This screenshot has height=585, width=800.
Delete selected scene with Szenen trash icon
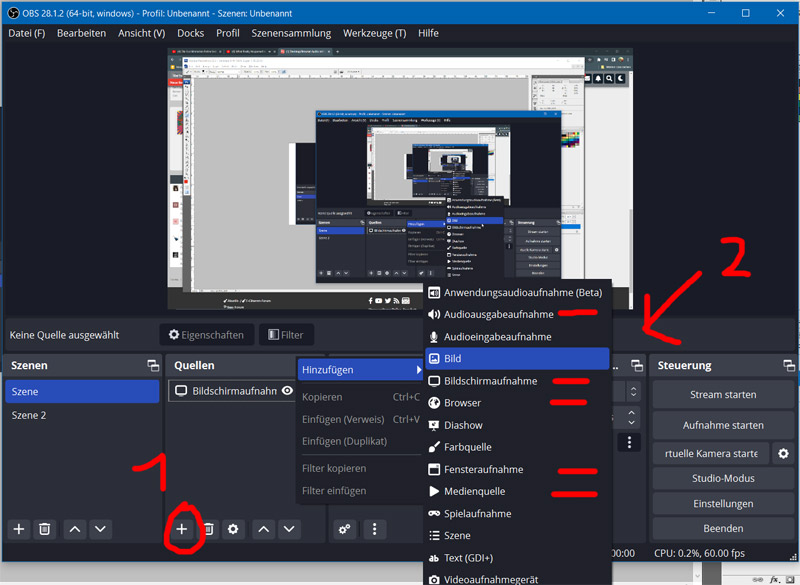[44, 529]
